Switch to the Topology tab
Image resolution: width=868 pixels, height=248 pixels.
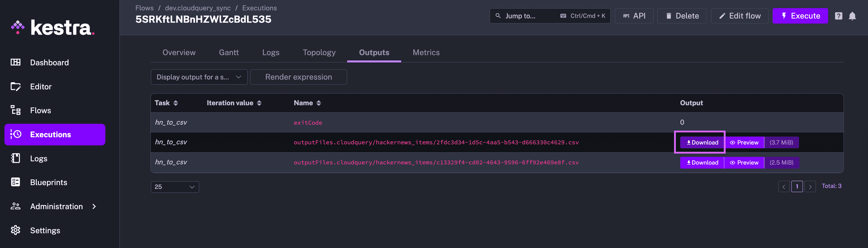point(319,52)
